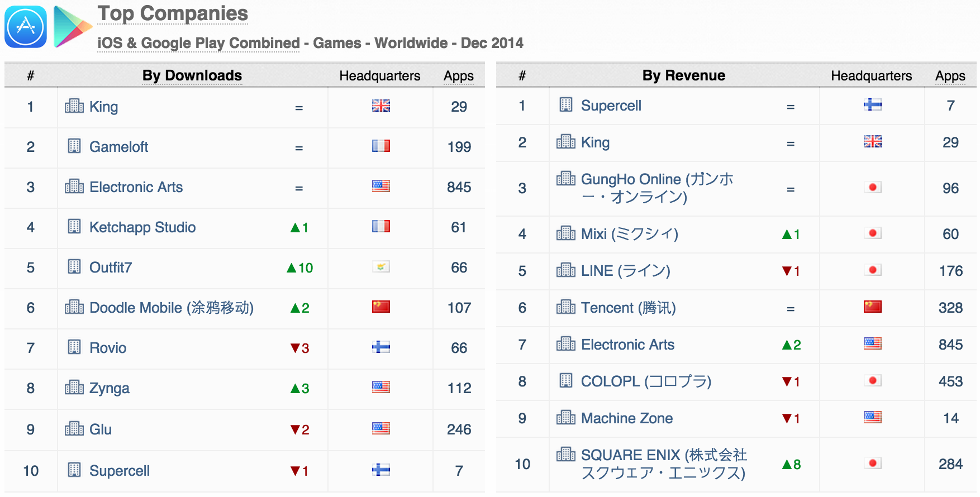Click the green up 10 indicator for Outfit7
This screenshot has width=980, height=497.
[x=299, y=267]
